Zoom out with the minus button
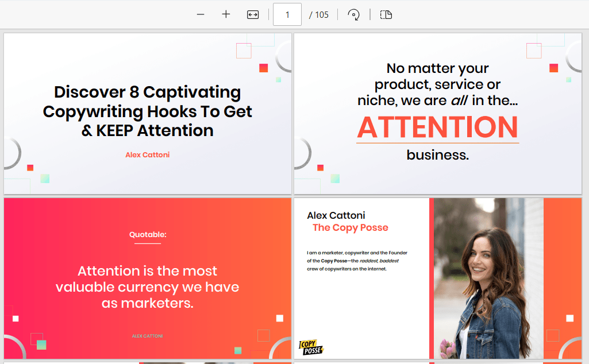Image resolution: width=589 pixels, height=364 pixels. [x=201, y=14]
